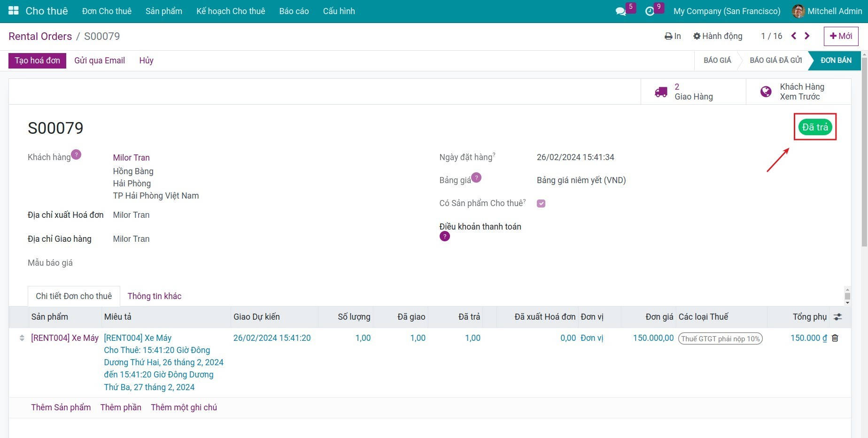Switch to the Thông tin khác tab
The image size is (868, 438).
[154, 296]
